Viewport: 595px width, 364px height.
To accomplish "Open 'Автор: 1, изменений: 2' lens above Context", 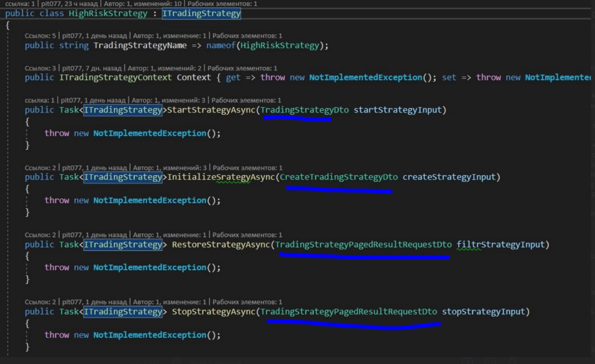I will point(165,68).
